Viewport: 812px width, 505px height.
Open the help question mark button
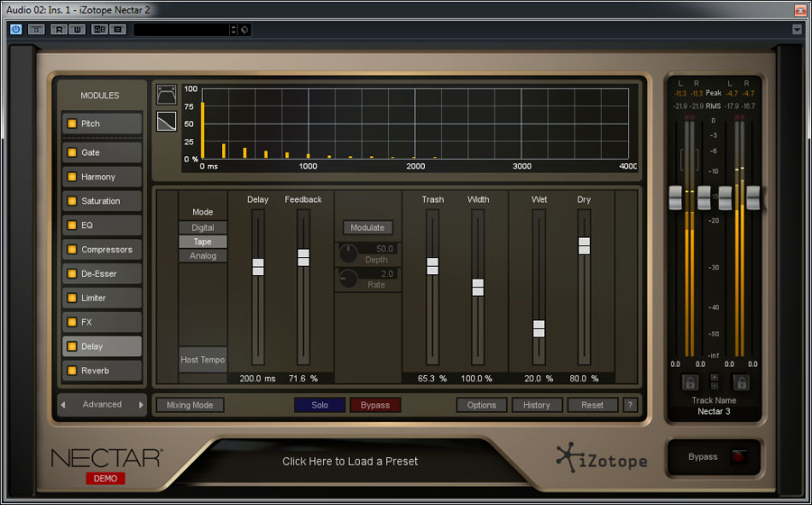630,405
